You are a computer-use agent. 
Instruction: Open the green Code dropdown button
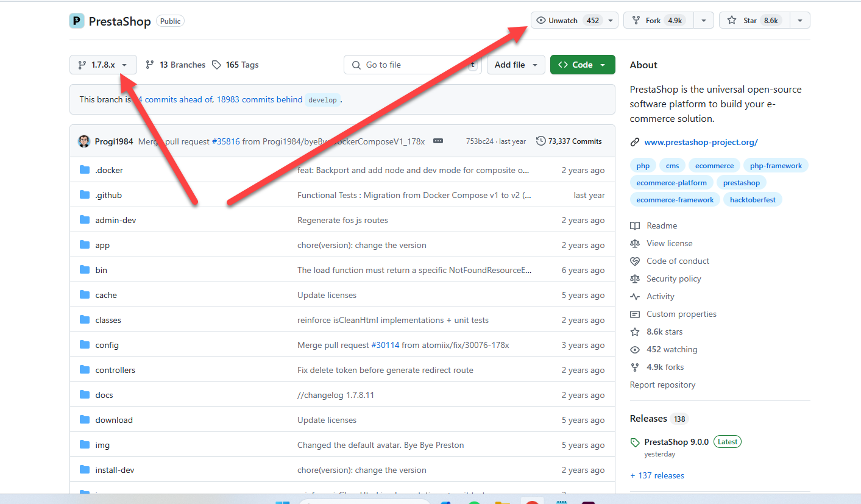(x=583, y=65)
